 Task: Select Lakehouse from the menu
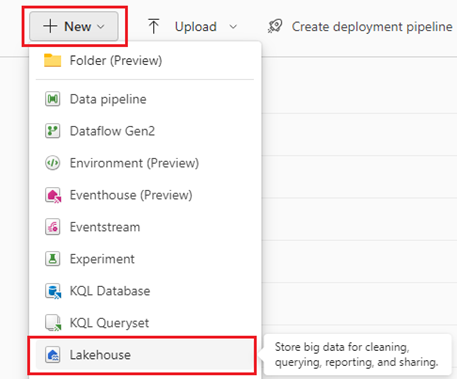(x=145, y=355)
